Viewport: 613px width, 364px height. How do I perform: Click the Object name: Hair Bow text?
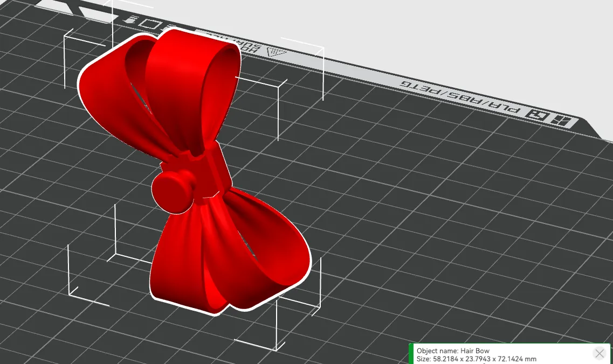pos(453,351)
